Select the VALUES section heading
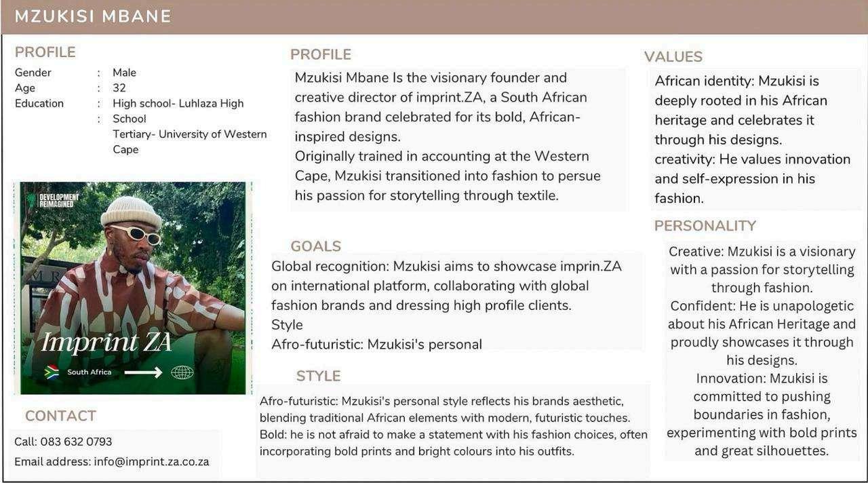Viewport: 868px width, 483px height. (x=673, y=57)
